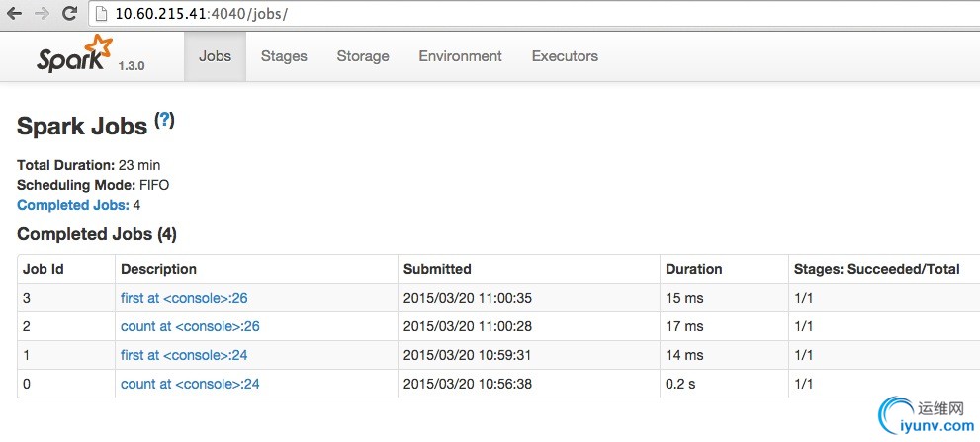Viewport: 980px width, 442px height.
Task: Click the browser back arrow
Action: pos(15,14)
